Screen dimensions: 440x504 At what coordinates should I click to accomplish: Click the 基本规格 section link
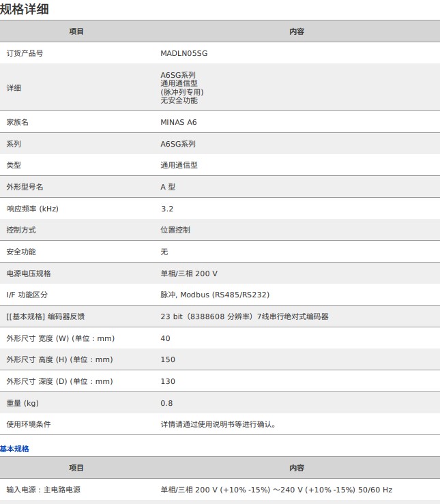14,449
